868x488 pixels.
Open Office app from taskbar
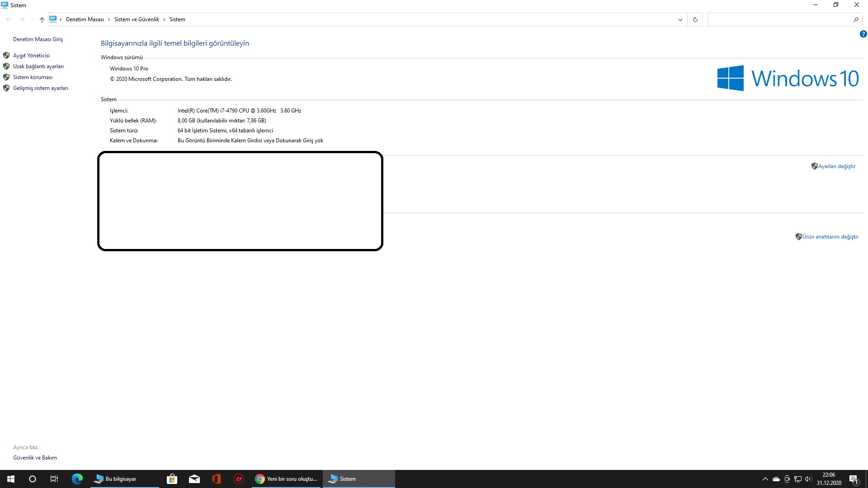(217, 479)
